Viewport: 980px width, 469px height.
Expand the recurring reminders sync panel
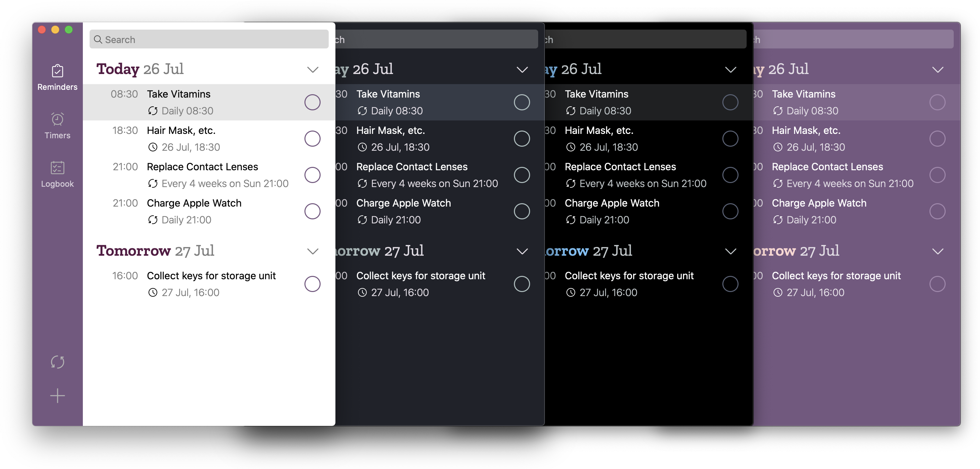click(57, 361)
